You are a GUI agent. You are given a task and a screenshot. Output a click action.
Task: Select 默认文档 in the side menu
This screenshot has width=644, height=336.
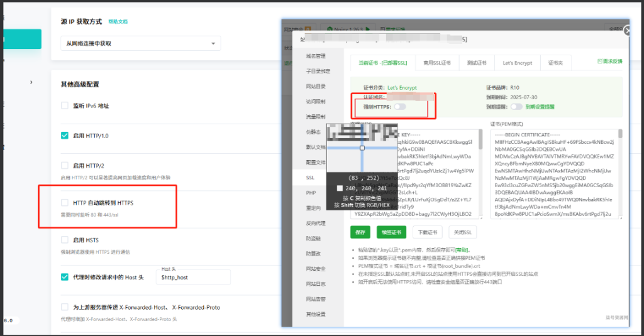pyautogui.click(x=316, y=148)
